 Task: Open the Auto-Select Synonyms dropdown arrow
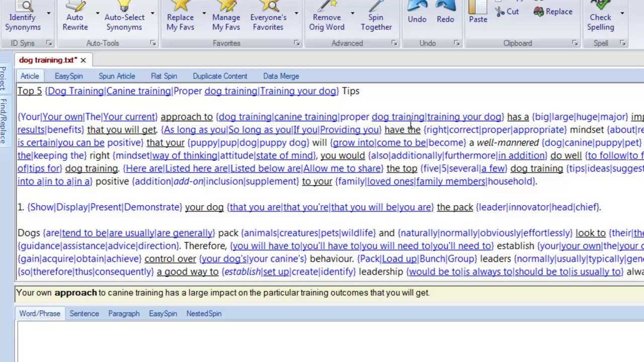point(152,13)
